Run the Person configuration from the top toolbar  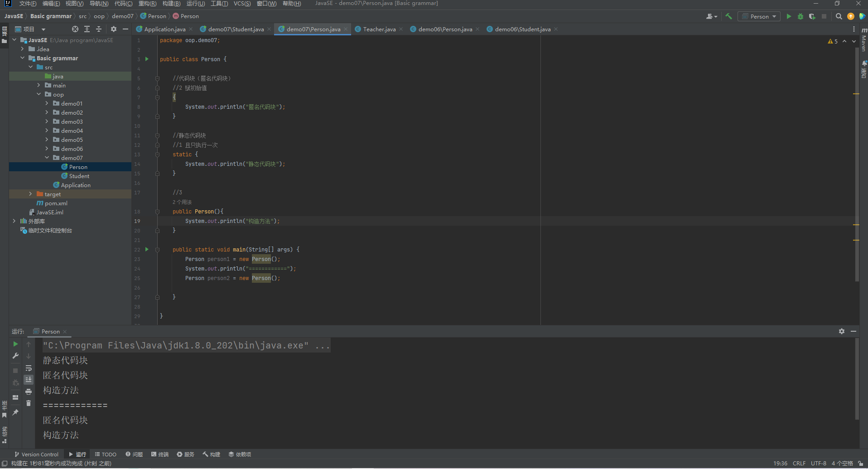click(x=789, y=16)
